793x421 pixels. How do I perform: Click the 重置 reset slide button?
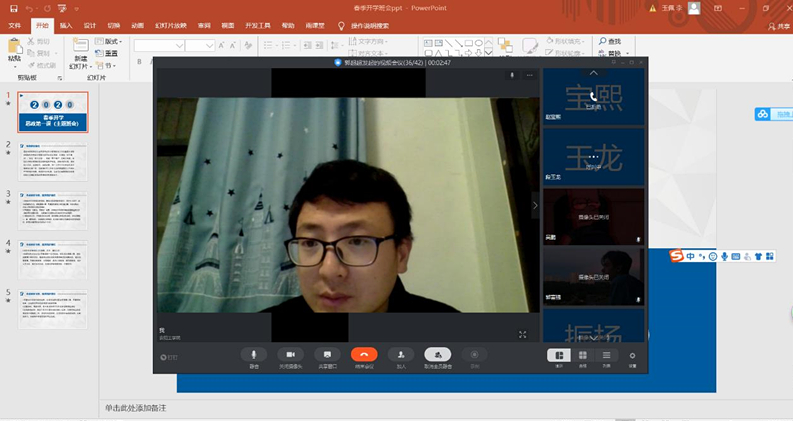pyautogui.click(x=107, y=53)
